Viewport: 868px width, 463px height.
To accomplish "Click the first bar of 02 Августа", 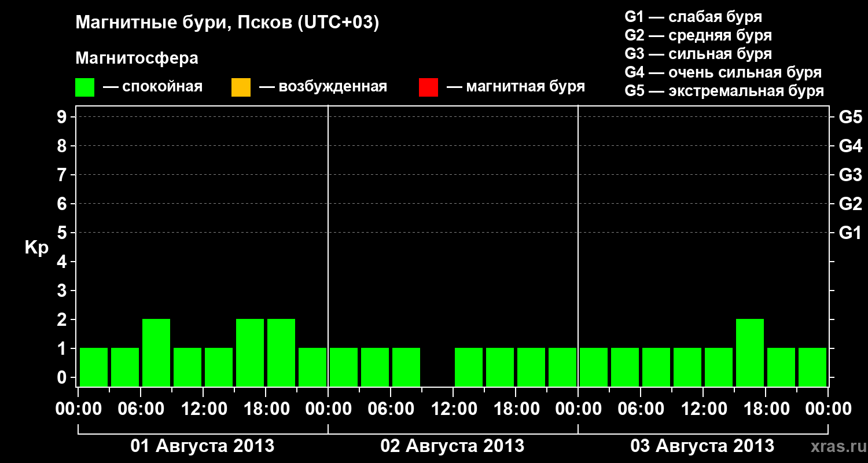I will pos(344,367).
